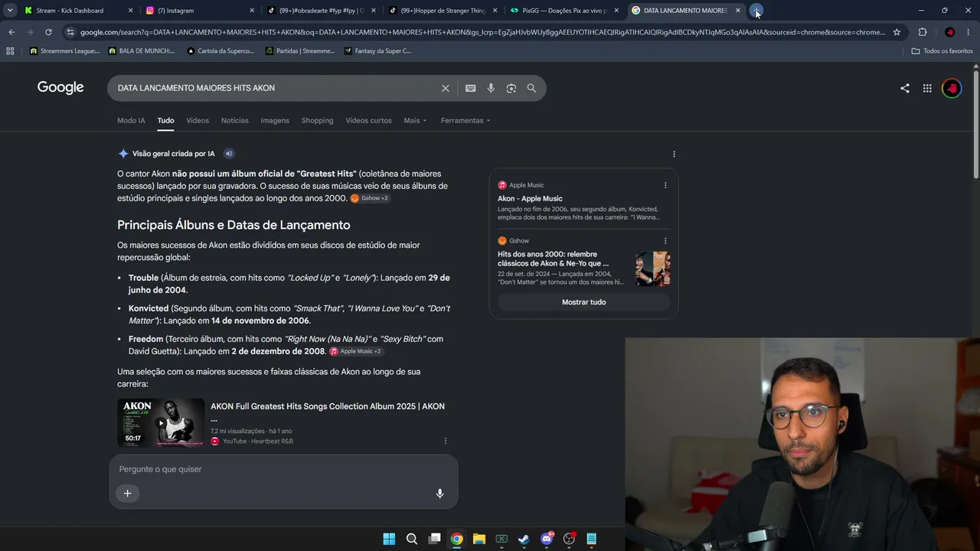Open File Explorer from the taskbar

click(x=479, y=539)
